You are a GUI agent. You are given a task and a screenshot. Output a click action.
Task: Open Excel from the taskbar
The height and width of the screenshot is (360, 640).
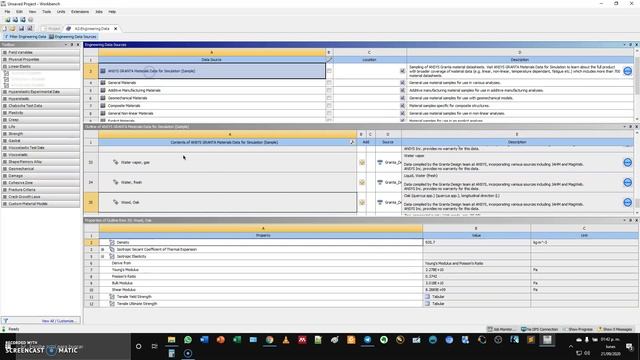point(237,340)
